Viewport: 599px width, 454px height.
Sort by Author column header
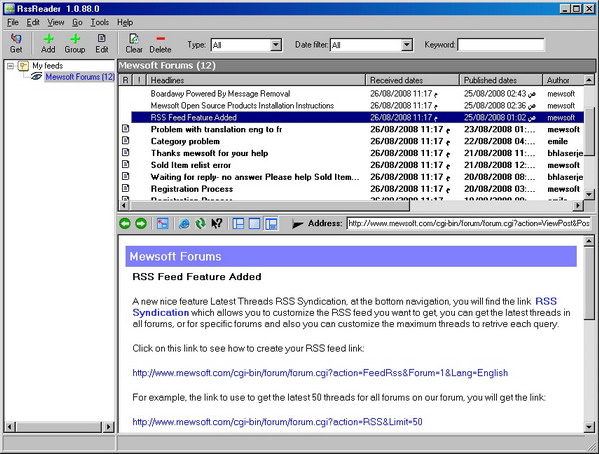563,80
